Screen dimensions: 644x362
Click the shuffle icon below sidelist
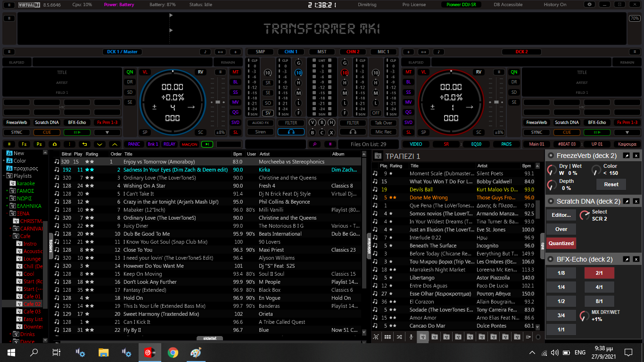[399, 337]
